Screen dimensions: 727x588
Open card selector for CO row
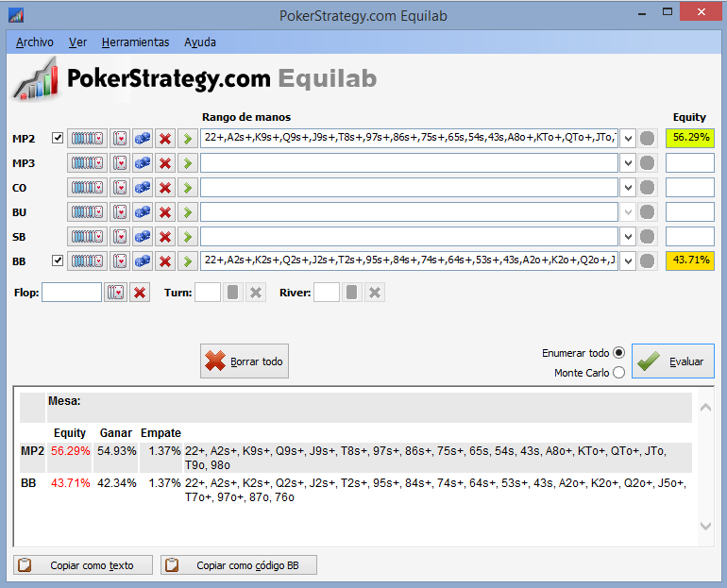tap(120, 187)
